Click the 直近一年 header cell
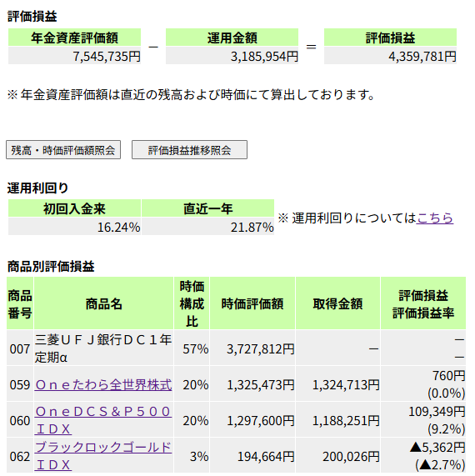The width and height of the screenshot is (475, 476). tap(207, 208)
